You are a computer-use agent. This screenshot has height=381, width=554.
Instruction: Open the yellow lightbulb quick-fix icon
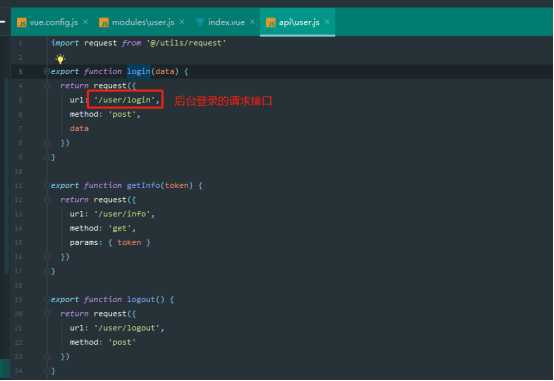coord(60,59)
